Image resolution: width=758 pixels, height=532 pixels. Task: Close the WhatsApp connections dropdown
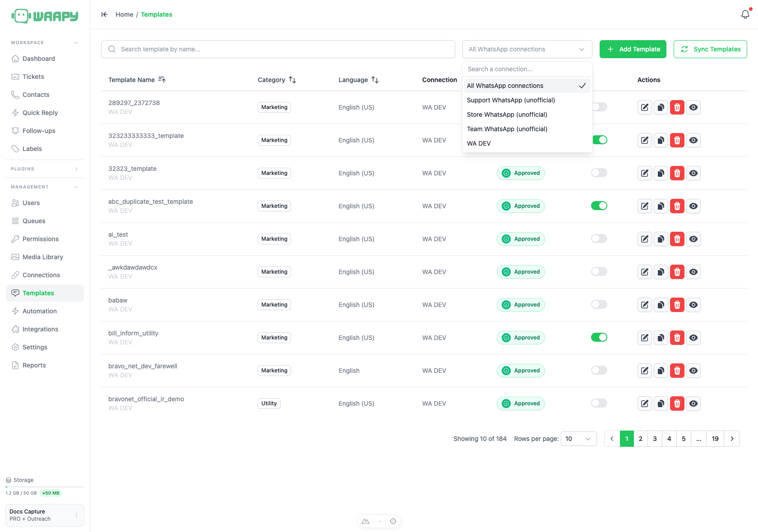pos(527,49)
